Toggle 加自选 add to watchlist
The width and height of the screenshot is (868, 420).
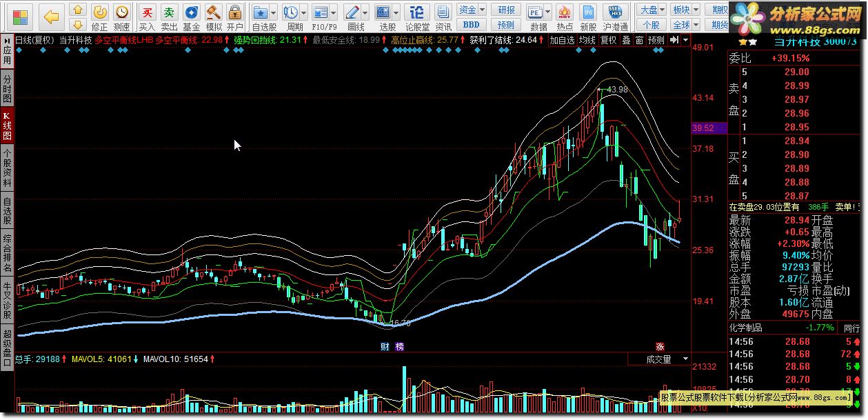coord(562,40)
